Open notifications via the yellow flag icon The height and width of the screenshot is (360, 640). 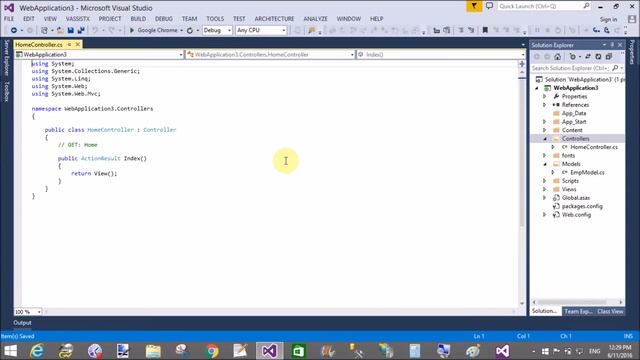tap(474, 6)
